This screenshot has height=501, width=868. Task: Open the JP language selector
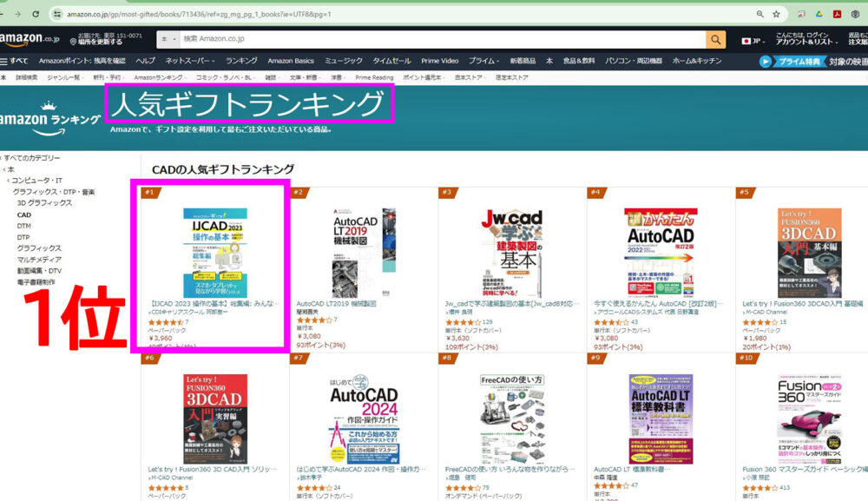tap(753, 41)
